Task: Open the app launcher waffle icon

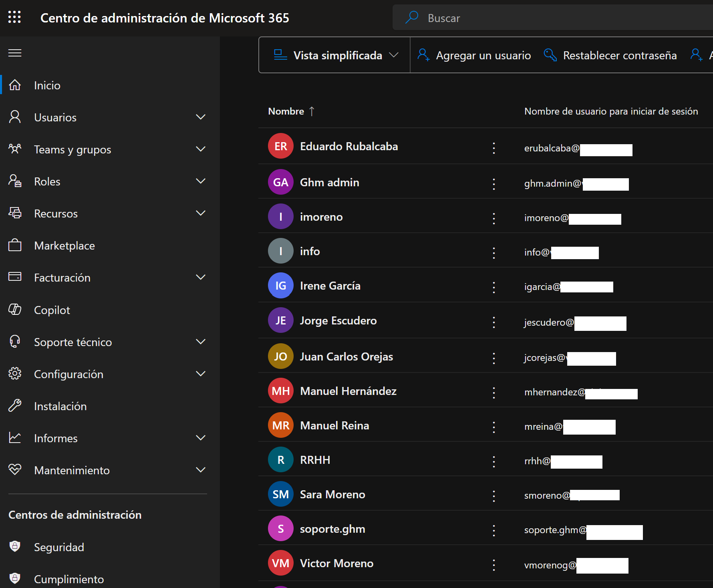Action: pos(14,17)
